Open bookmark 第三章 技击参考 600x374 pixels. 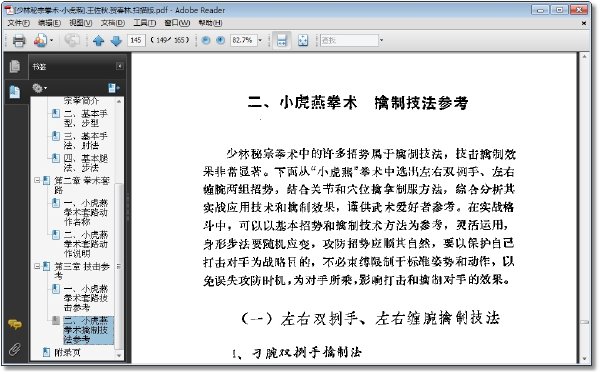pos(82,271)
